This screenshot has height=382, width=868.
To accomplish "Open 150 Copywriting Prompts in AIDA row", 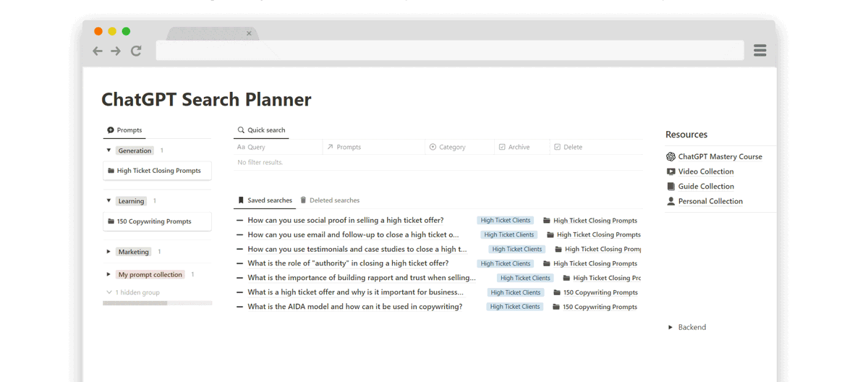I will 595,307.
